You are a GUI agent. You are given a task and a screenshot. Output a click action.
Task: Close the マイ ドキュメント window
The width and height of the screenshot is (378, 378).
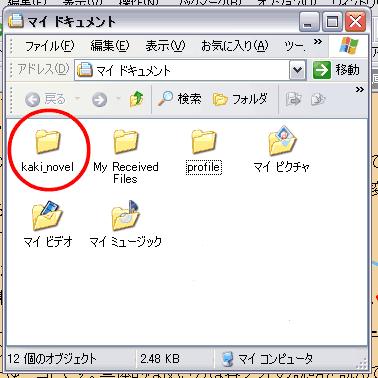tap(355, 21)
